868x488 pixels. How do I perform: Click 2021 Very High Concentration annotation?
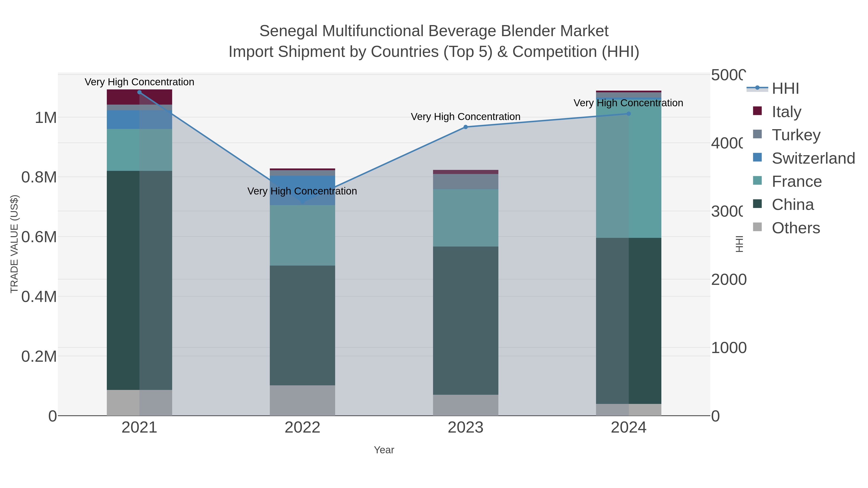point(140,82)
